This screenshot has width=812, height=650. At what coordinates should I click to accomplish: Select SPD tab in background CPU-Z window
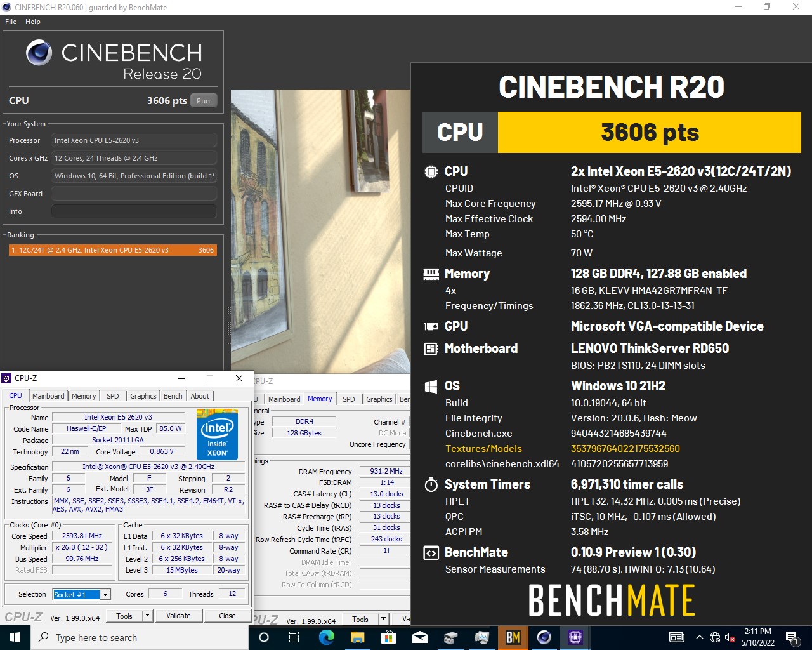(349, 399)
